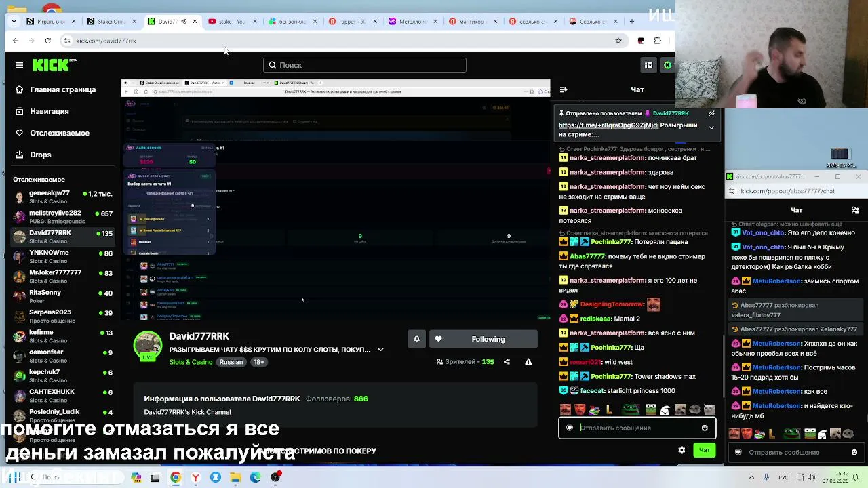868x488 pixels.
Task: Unfollow David777RRK with the Following button
Action: coord(484,339)
